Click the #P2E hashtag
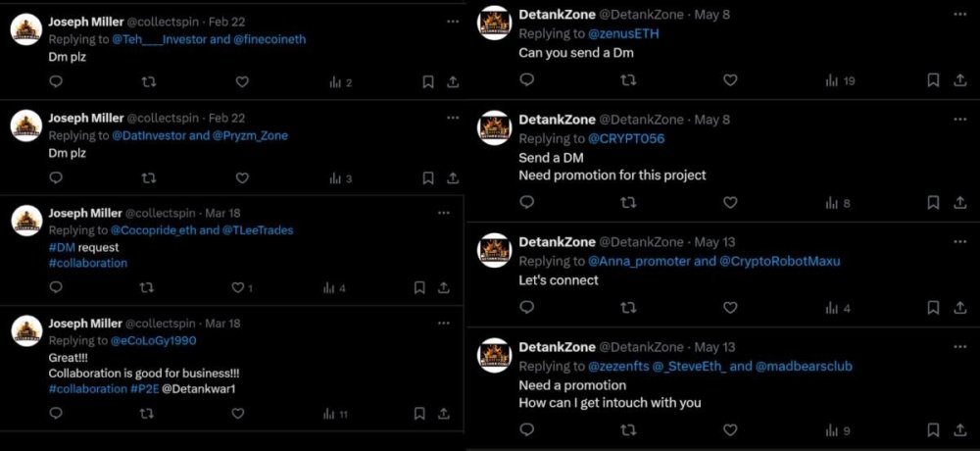Image resolution: width=980 pixels, height=451 pixels. [x=143, y=389]
